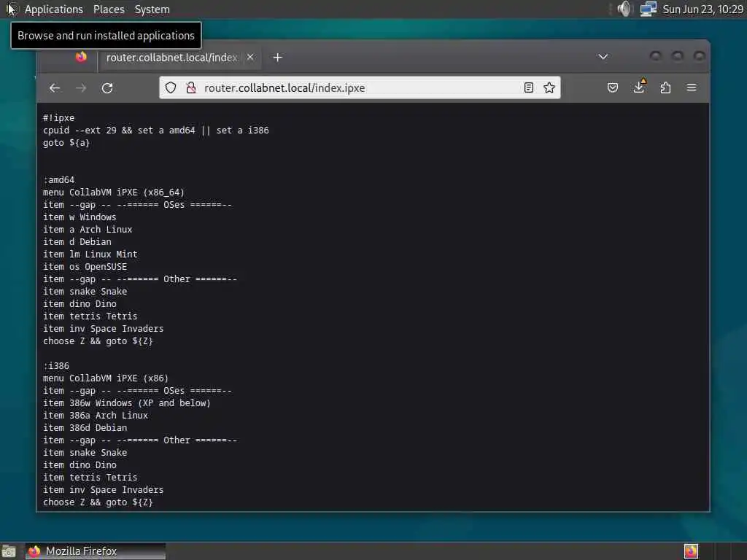Click 'item lm Linux Mint' line

coord(90,254)
